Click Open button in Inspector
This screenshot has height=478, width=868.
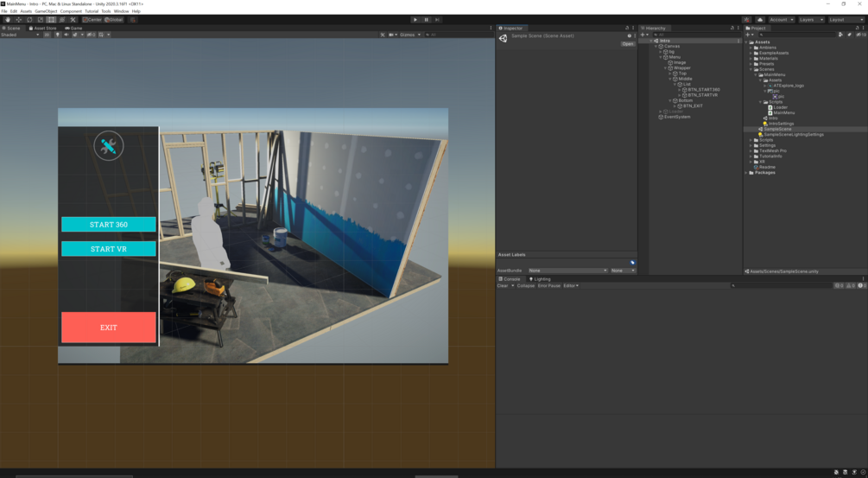627,44
